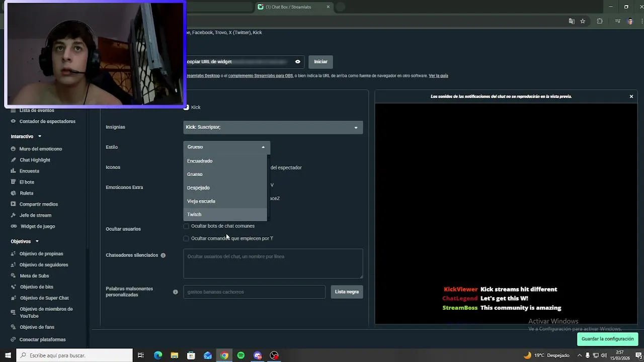Screen dimensions: 644x362
Task: Switch to Chat Box / Streamlabs tab
Action: [293, 7]
